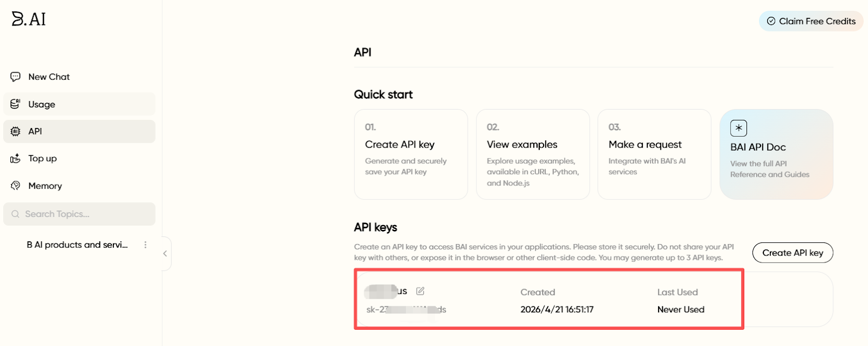Start a New Chat from sidebar
The height and width of the screenshot is (346, 868).
[49, 77]
